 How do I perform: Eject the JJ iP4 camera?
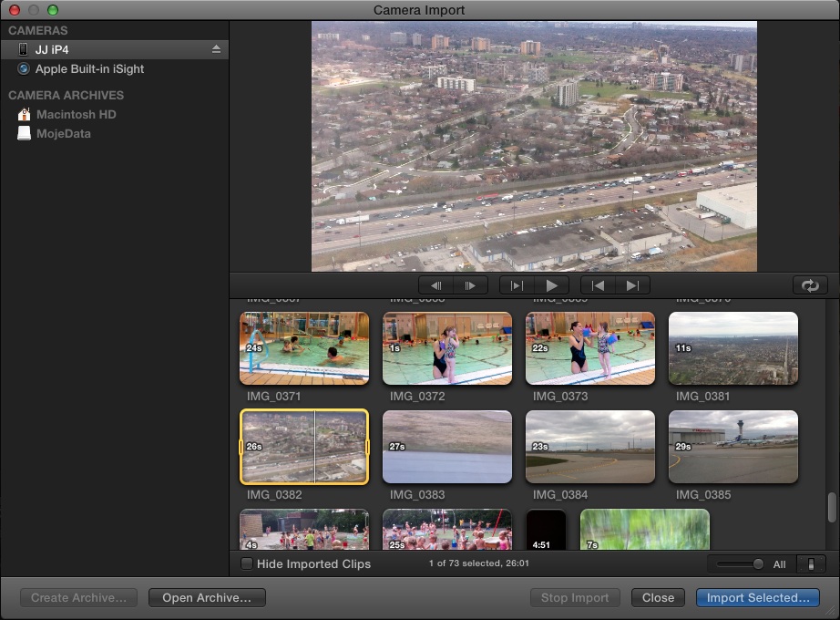[x=216, y=49]
